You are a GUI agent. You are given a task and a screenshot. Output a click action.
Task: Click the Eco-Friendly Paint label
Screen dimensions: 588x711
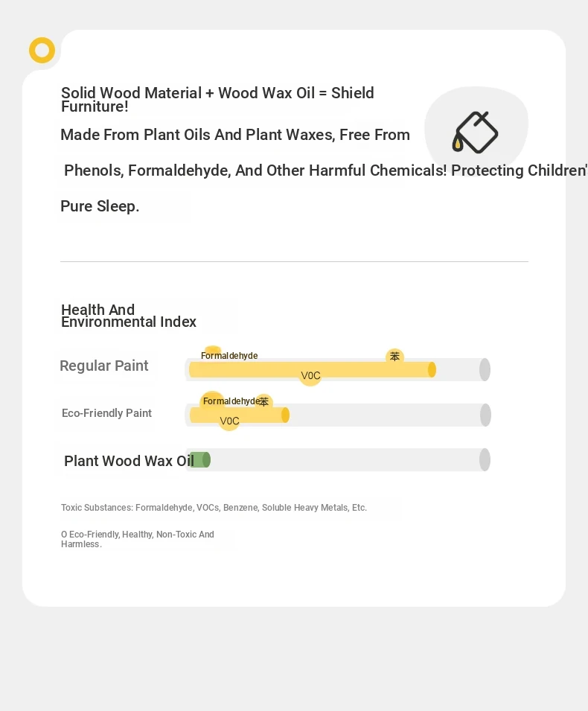[106, 413]
